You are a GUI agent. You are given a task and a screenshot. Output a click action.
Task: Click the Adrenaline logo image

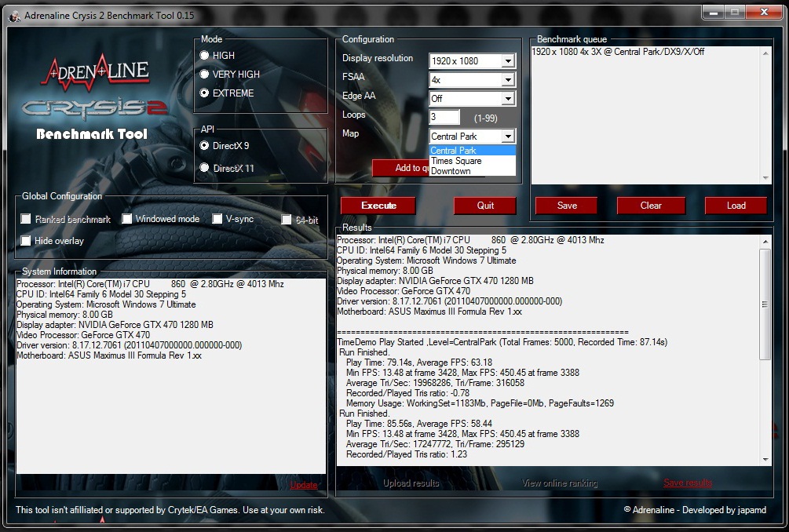coord(96,72)
